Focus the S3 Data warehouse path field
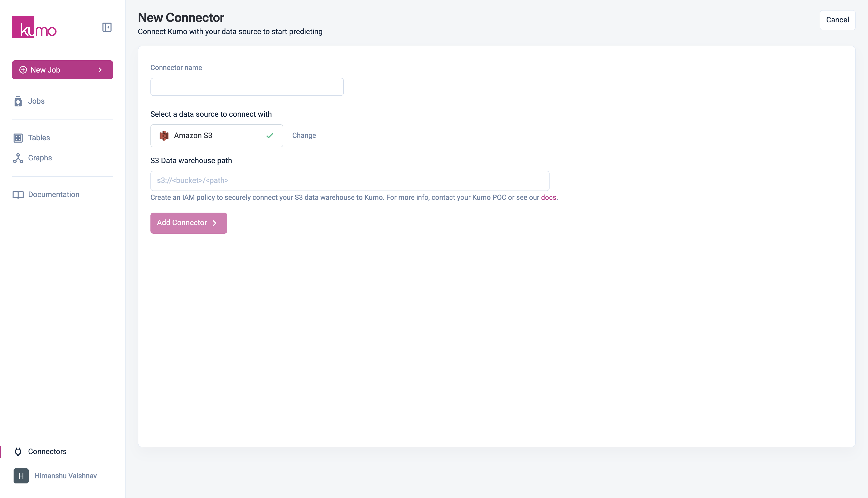This screenshot has height=498, width=868. 350,180
